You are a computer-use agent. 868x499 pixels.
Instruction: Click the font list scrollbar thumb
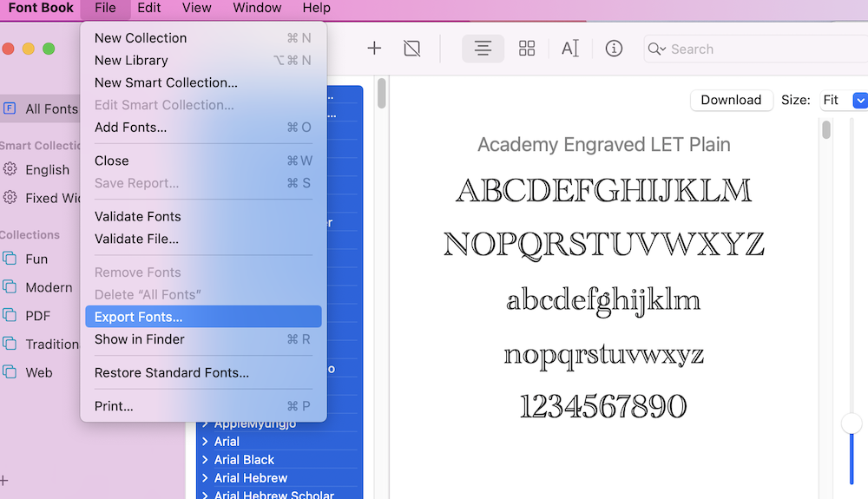pos(381,94)
